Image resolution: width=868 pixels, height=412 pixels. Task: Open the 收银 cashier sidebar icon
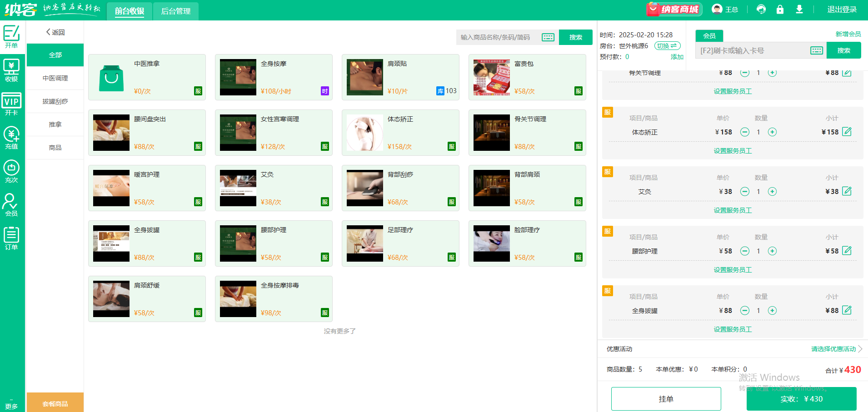click(11, 70)
